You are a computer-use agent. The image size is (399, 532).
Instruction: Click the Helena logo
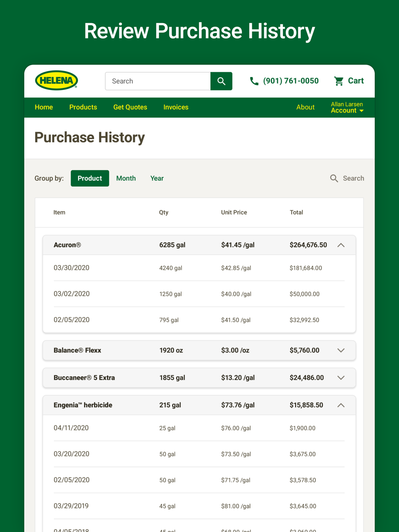click(56, 81)
